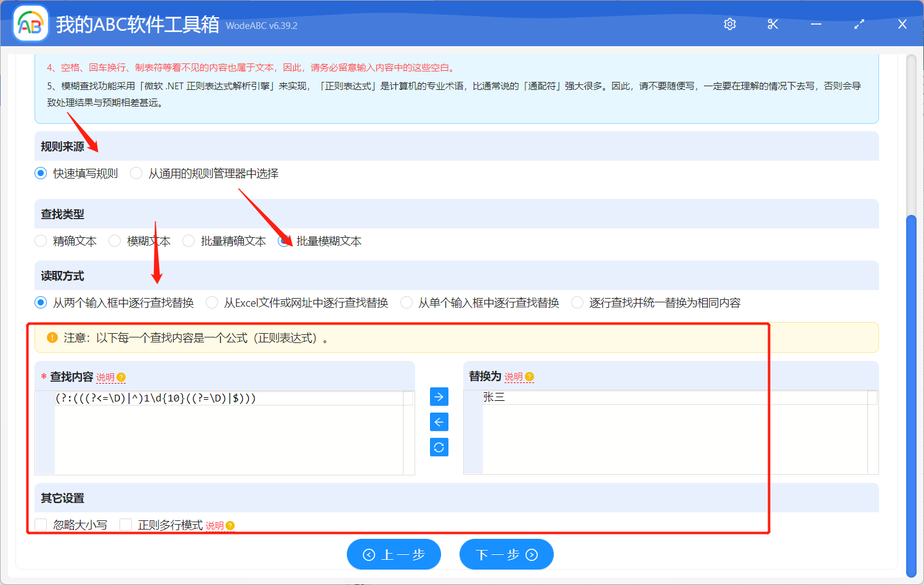Enable the 忽略大小写 checkbox
The height and width of the screenshot is (585, 924).
click(x=41, y=524)
